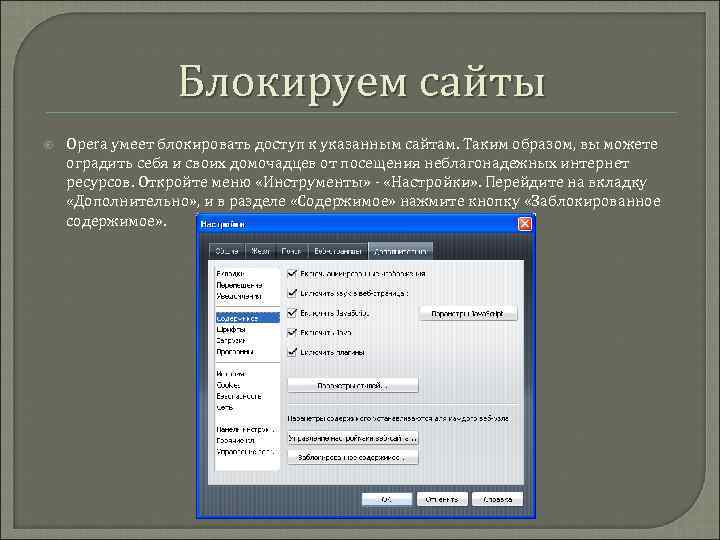Disable the JavaScript checkbox
This screenshot has width=720, height=540.
tap(292, 313)
